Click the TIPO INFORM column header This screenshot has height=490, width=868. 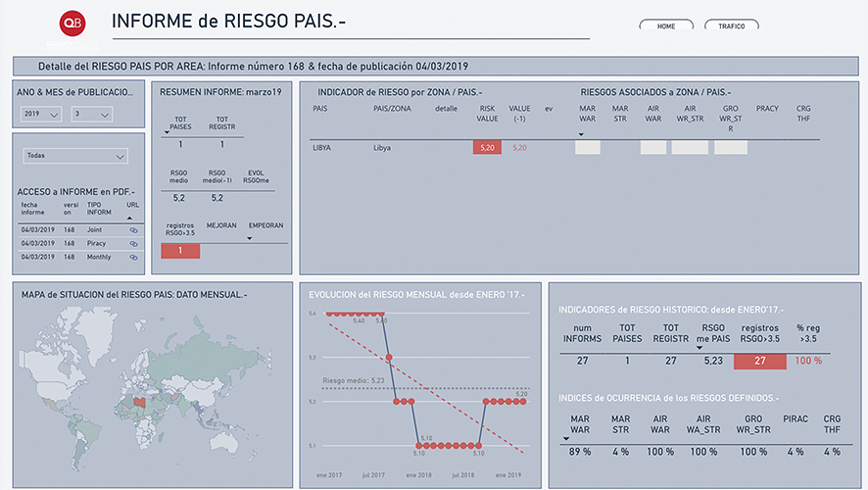[99, 209]
